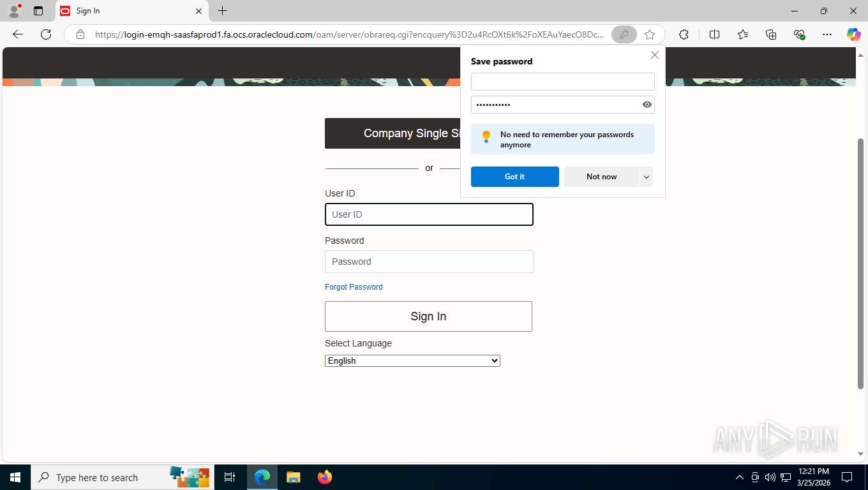Go back to the previous page
Viewport: 868px width, 490px height.
pyautogui.click(x=18, y=34)
